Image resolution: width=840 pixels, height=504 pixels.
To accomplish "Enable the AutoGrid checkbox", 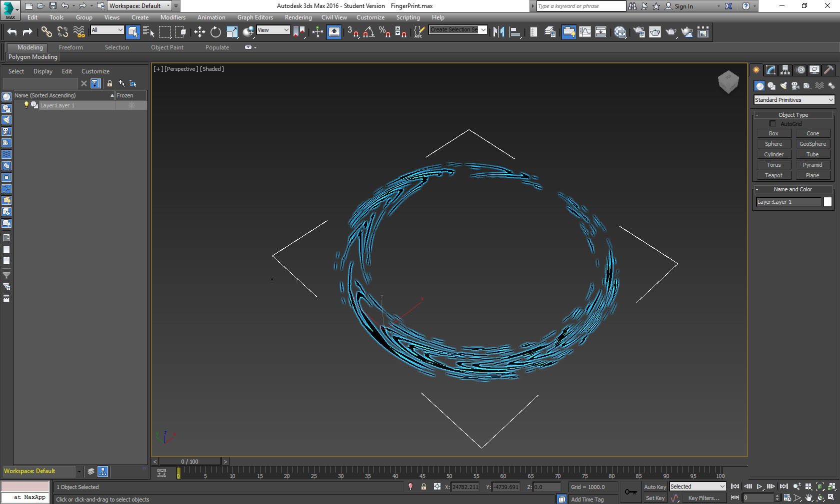I will coord(773,123).
